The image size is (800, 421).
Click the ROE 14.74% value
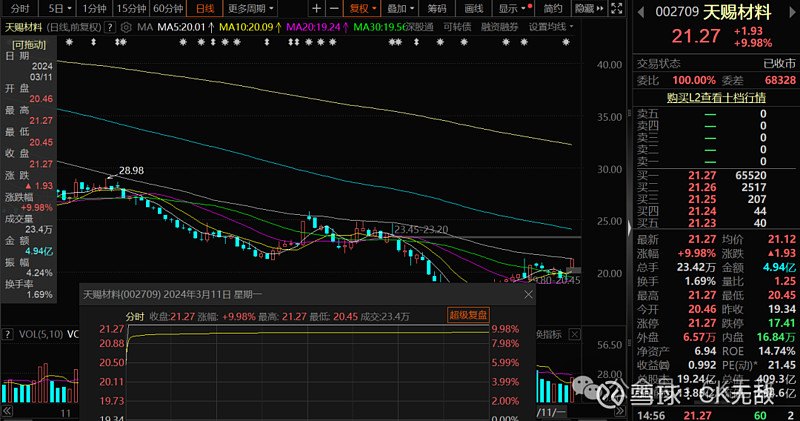777,351
